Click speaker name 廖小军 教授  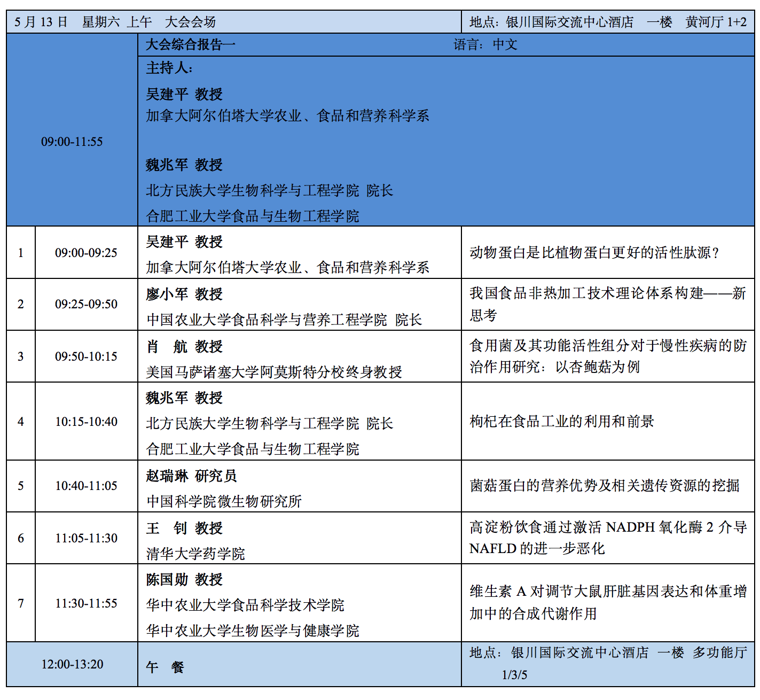point(184,294)
